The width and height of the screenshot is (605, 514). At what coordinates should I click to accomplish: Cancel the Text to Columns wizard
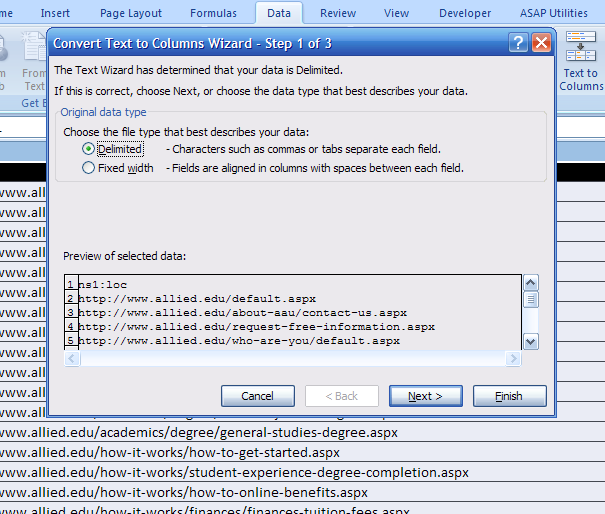258,396
